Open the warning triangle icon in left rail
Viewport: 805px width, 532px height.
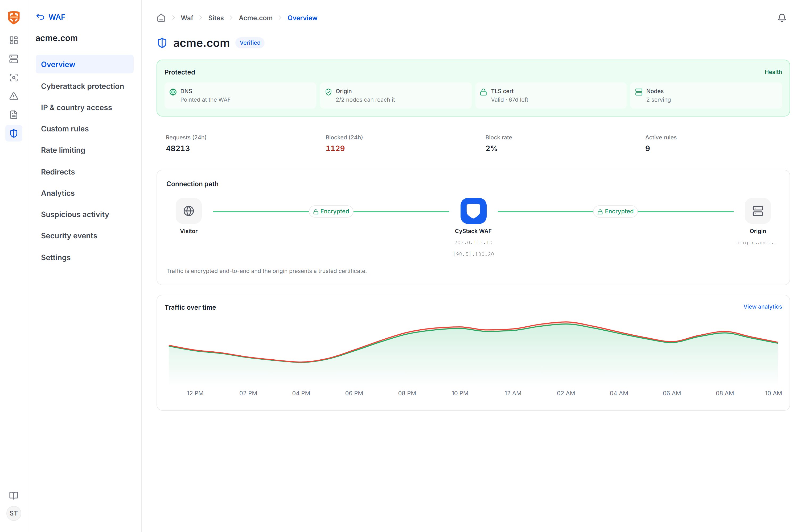pos(14,96)
